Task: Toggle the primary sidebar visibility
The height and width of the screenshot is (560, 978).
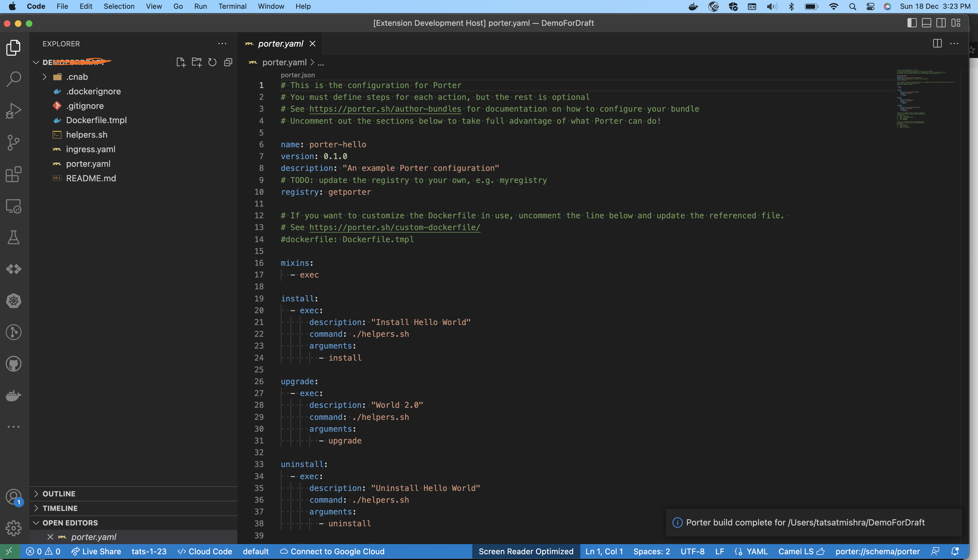Action: (912, 23)
